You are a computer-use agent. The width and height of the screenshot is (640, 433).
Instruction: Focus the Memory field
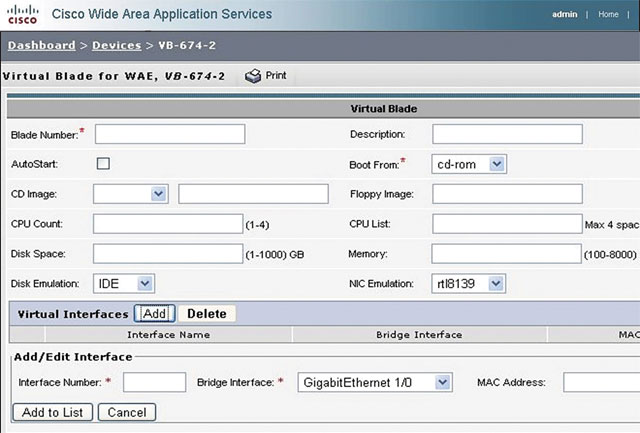506,253
